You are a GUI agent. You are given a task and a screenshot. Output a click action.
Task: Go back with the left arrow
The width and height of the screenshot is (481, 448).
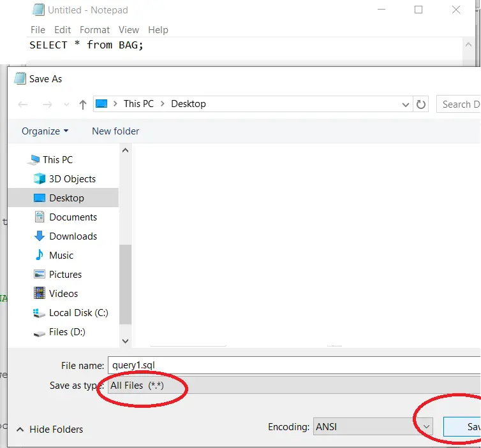pos(23,105)
